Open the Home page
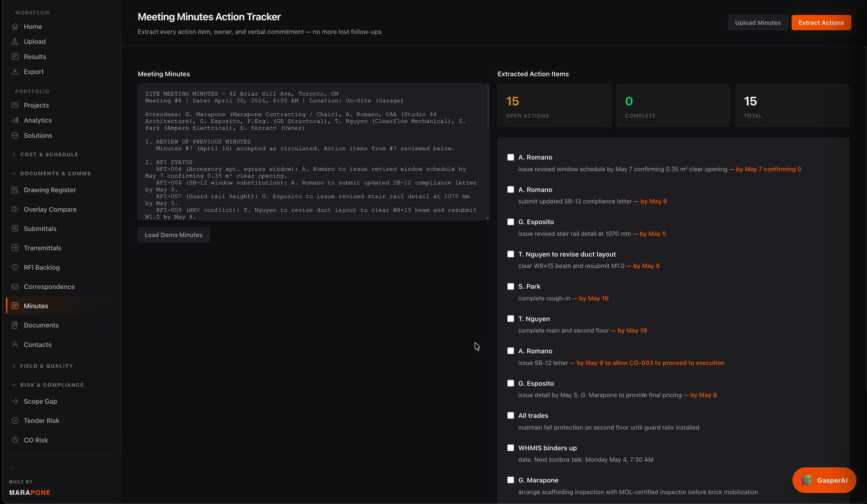The height and width of the screenshot is (504, 867). tap(33, 27)
